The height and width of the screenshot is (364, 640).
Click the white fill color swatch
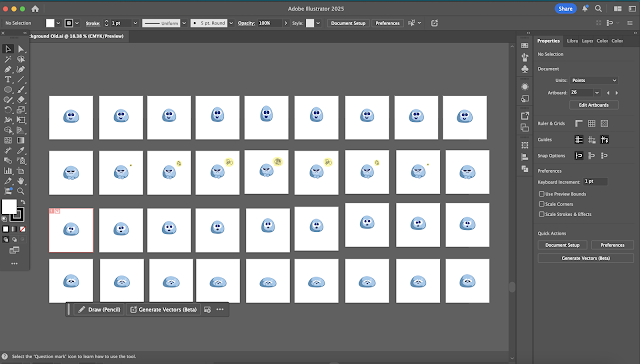tap(9, 206)
